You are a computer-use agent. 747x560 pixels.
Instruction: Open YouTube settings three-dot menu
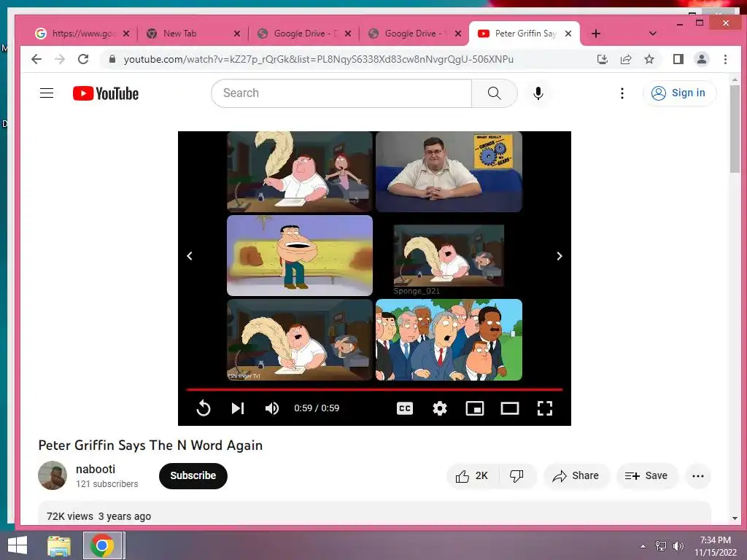(x=622, y=93)
